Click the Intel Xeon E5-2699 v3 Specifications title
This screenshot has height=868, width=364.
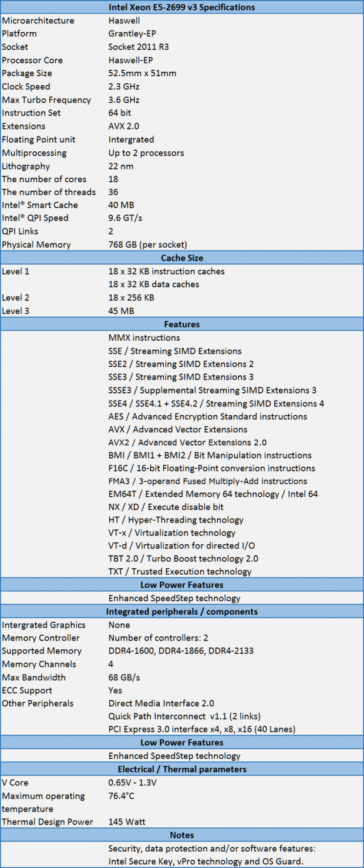pos(182,8)
